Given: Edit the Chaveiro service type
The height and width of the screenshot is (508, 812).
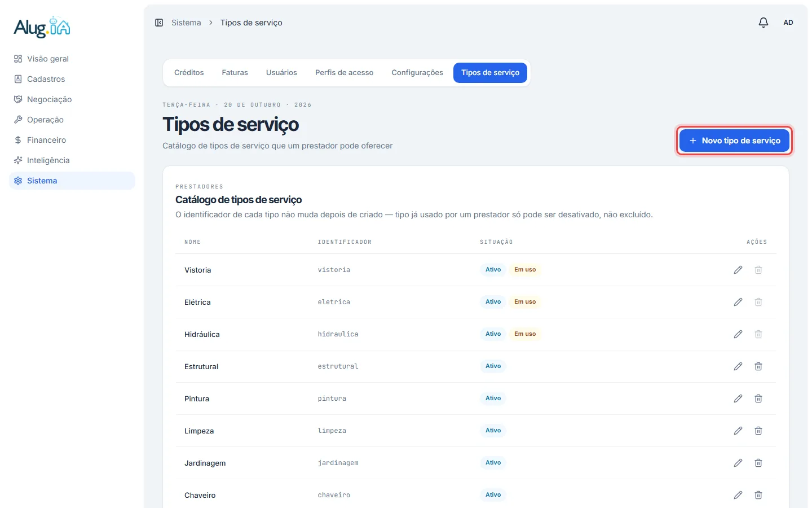Looking at the screenshot, I should click(x=738, y=495).
